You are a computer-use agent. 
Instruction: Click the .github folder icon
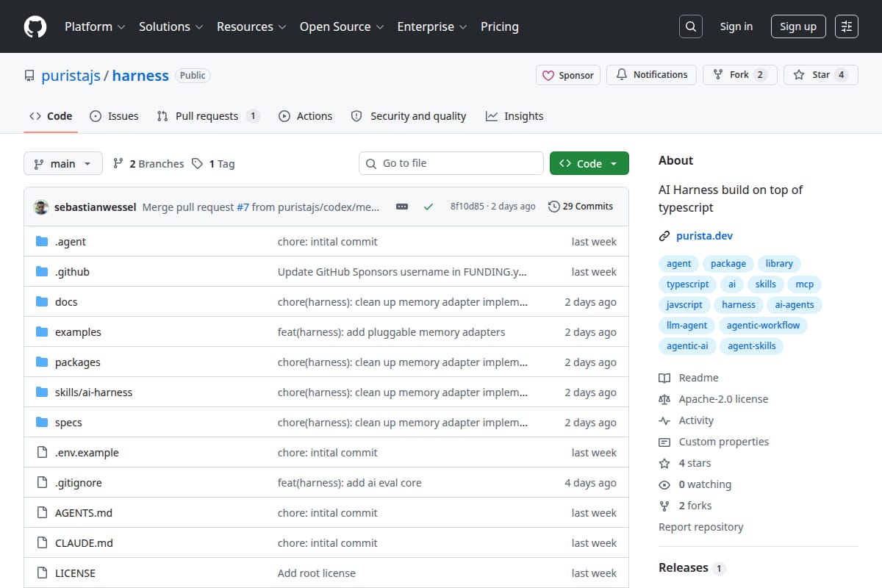coord(42,272)
